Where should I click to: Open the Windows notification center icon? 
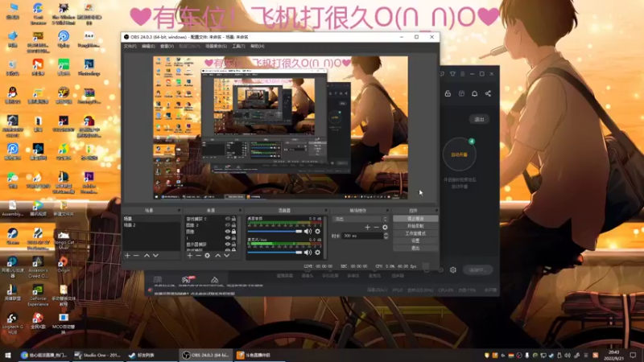(x=633, y=355)
